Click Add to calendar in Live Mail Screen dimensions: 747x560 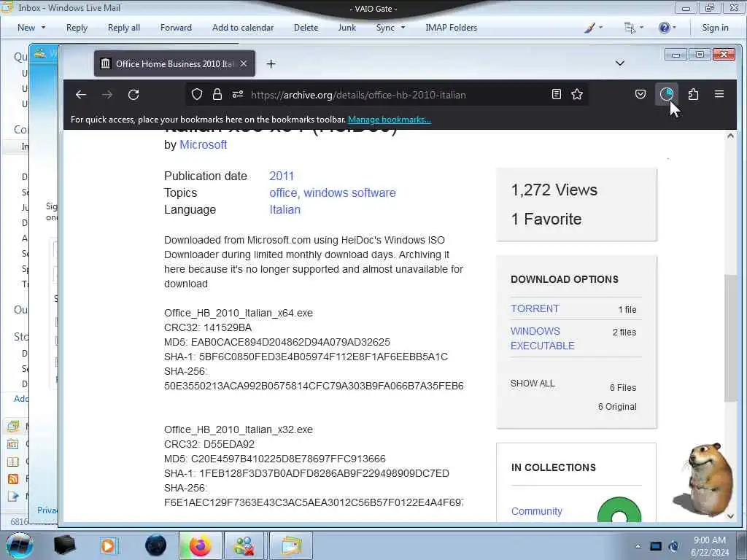click(x=243, y=28)
